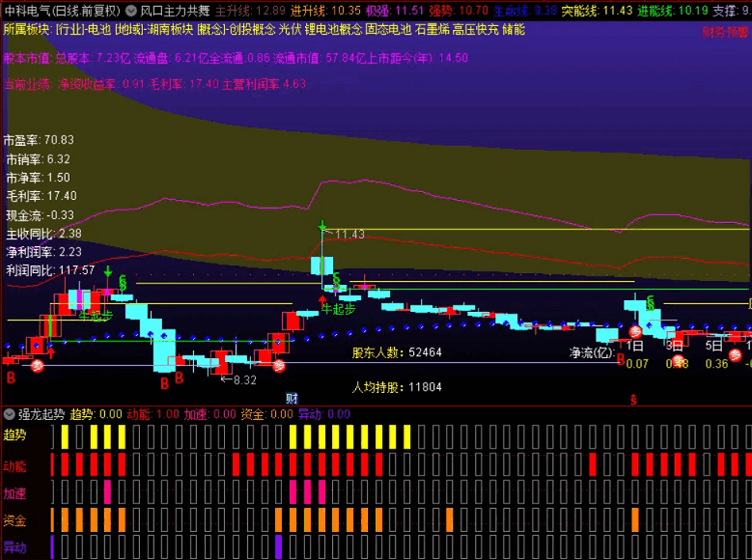Click the 5日 net flow column header
The image size is (752, 560).
pyautogui.click(x=714, y=346)
